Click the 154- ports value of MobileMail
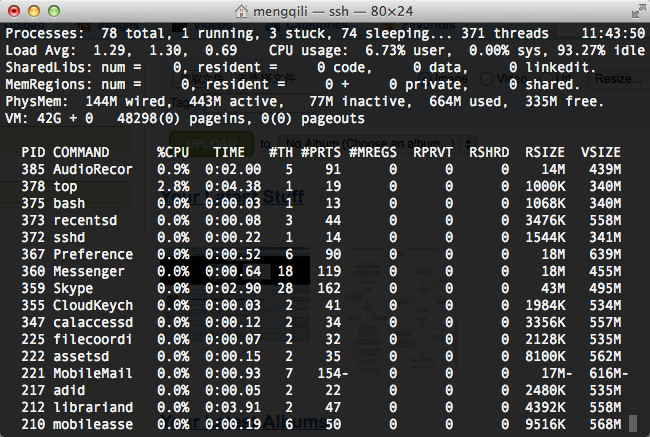Viewport: 650px width, 437px height. pos(333,373)
